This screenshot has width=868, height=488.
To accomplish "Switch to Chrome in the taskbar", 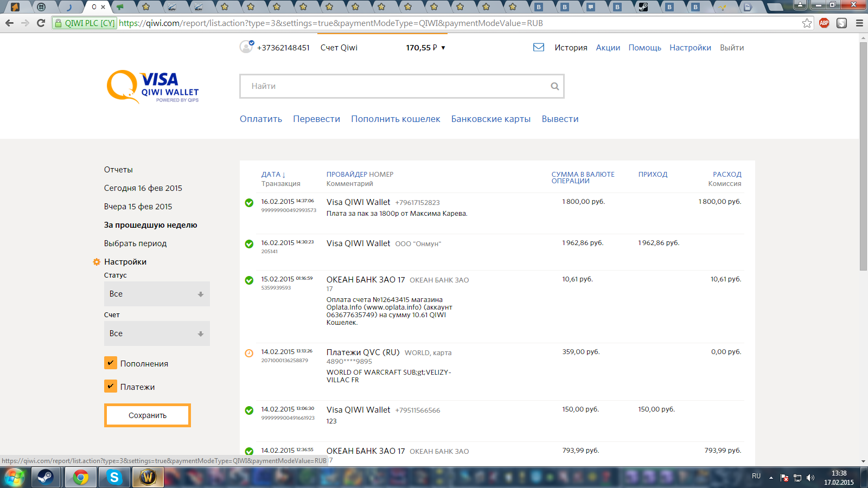I will click(81, 478).
